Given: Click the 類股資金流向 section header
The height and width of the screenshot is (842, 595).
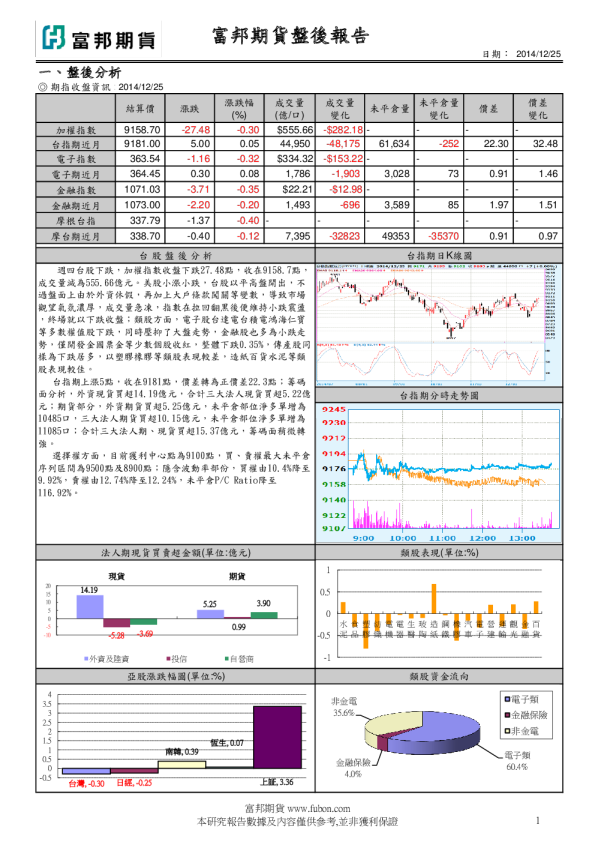Looking at the screenshot, I should (x=439, y=677).
